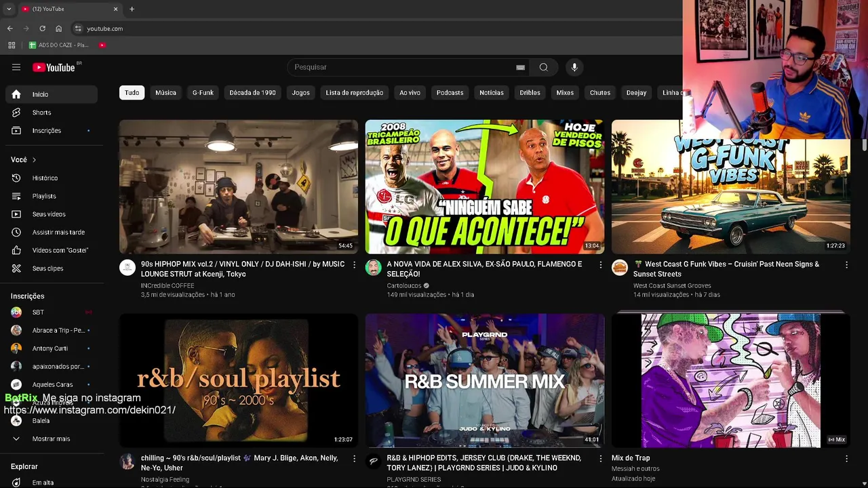Open Histórico in the sidebar

click(52, 178)
